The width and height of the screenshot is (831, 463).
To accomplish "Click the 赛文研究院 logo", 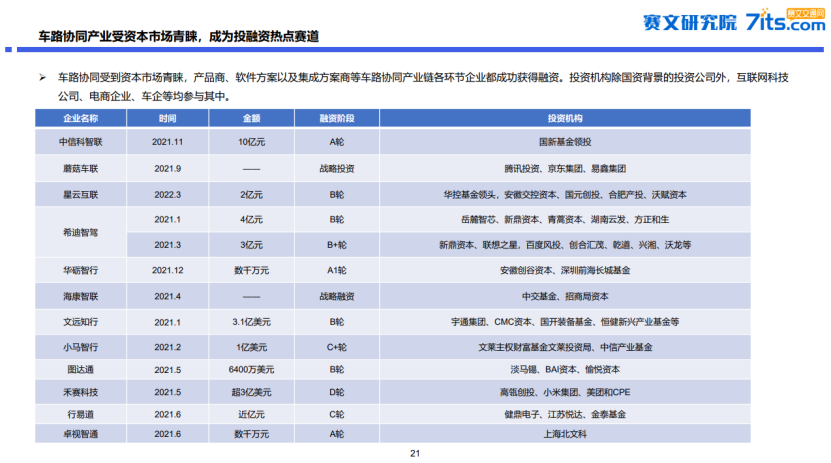I will [689, 22].
